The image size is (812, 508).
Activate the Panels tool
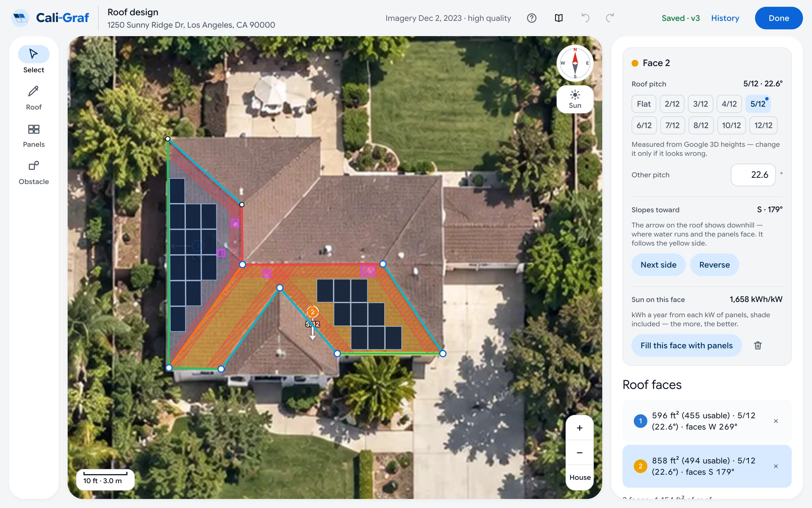click(x=34, y=135)
